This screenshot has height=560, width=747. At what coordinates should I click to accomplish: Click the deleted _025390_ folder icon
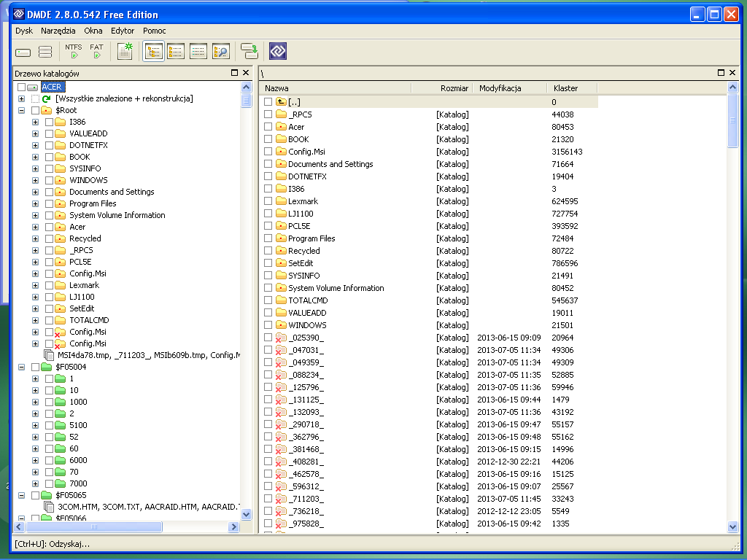click(281, 338)
